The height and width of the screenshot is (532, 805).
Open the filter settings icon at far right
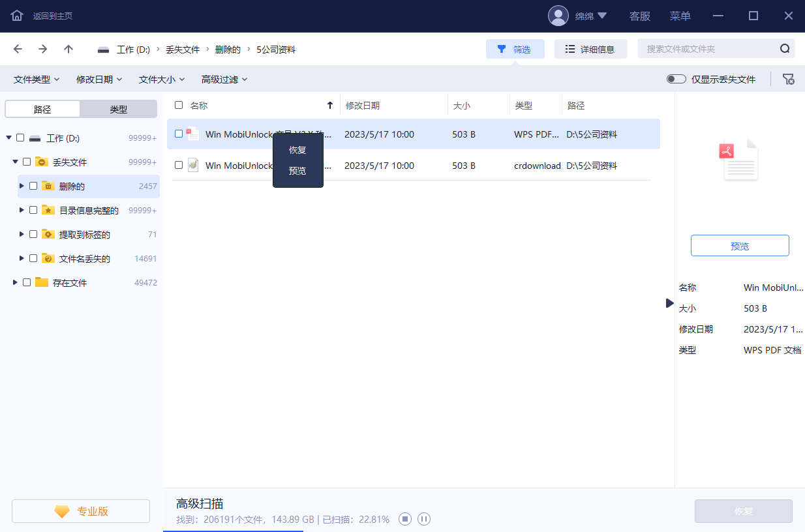coord(789,80)
